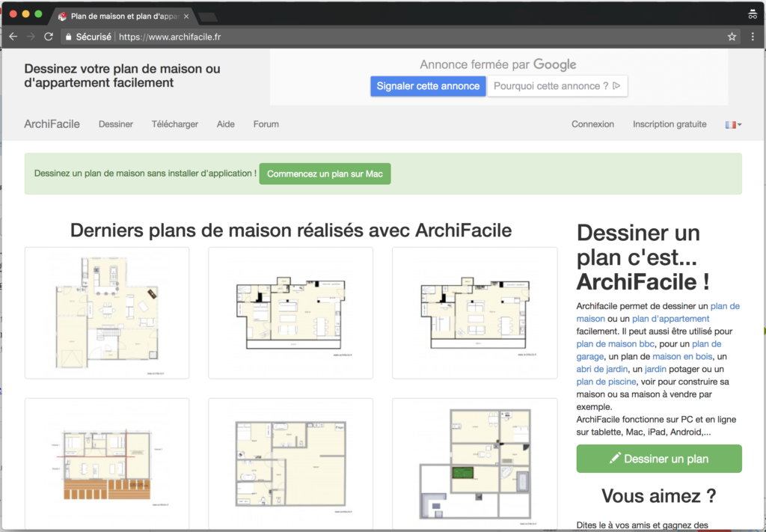Image resolution: width=766 pixels, height=532 pixels.
Task: Open the top-row middle house plan thumbnail
Action: tap(291, 313)
